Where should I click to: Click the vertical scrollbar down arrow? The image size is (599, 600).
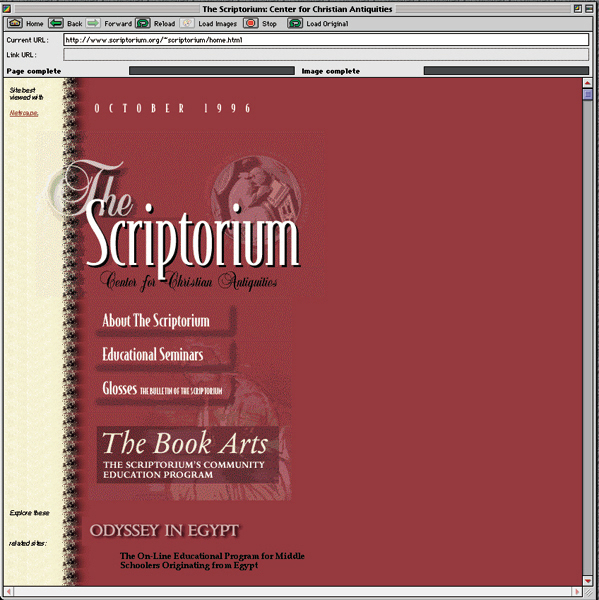(588, 580)
